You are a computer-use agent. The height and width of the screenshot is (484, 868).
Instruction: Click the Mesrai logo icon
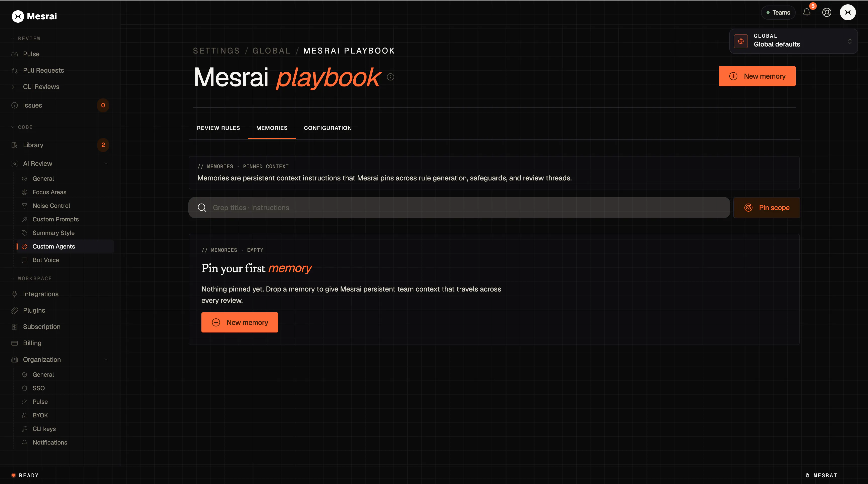18,16
